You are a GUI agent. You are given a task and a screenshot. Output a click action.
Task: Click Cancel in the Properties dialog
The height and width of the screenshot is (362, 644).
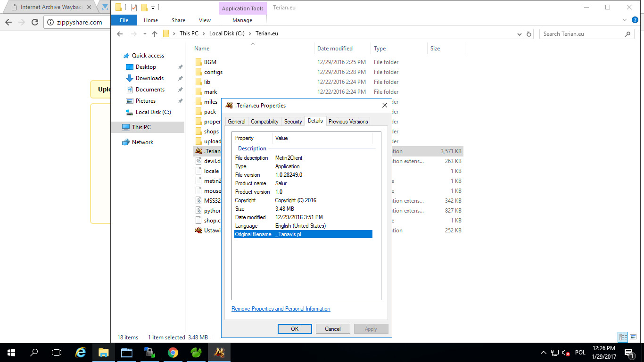click(x=333, y=329)
